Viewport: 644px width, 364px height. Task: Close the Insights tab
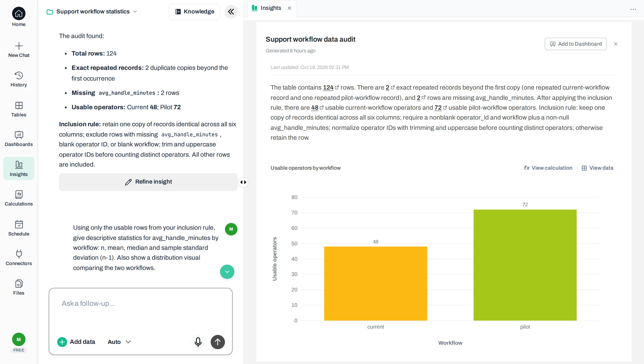click(x=289, y=8)
